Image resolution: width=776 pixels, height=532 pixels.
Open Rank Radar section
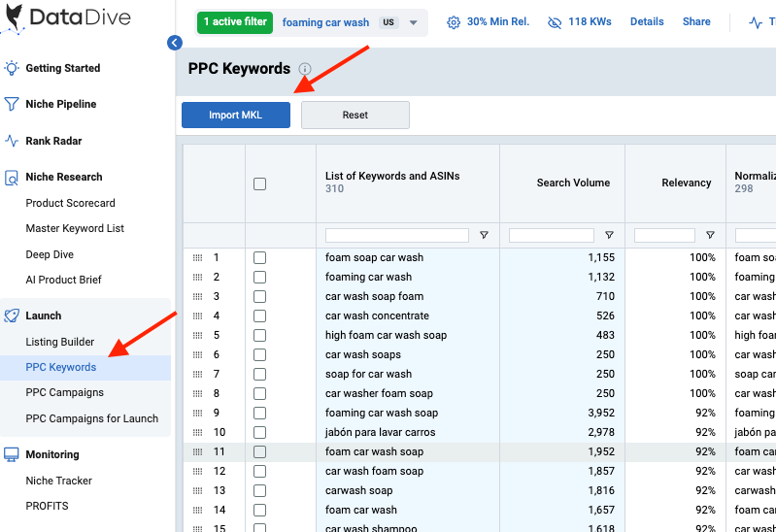[53, 141]
